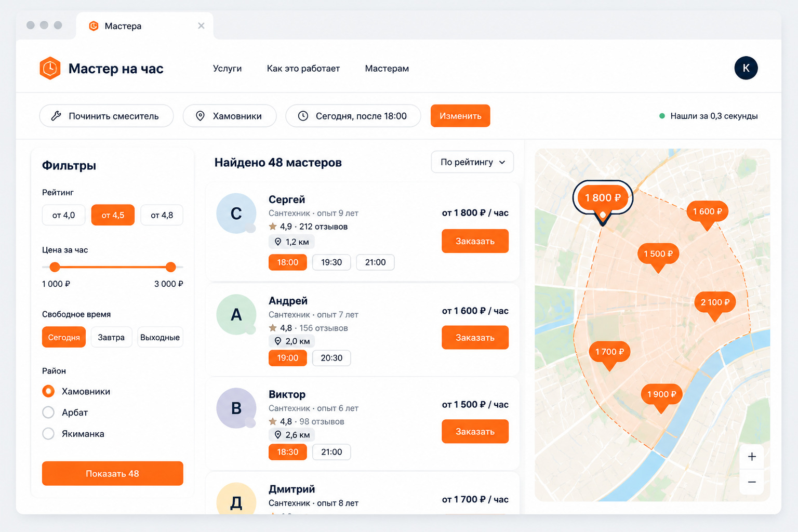Toggle the rating filter от 4,8

point(162,215)
